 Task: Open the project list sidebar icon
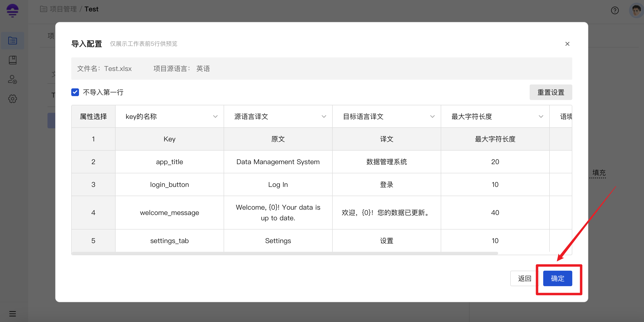tap(13, 40)
